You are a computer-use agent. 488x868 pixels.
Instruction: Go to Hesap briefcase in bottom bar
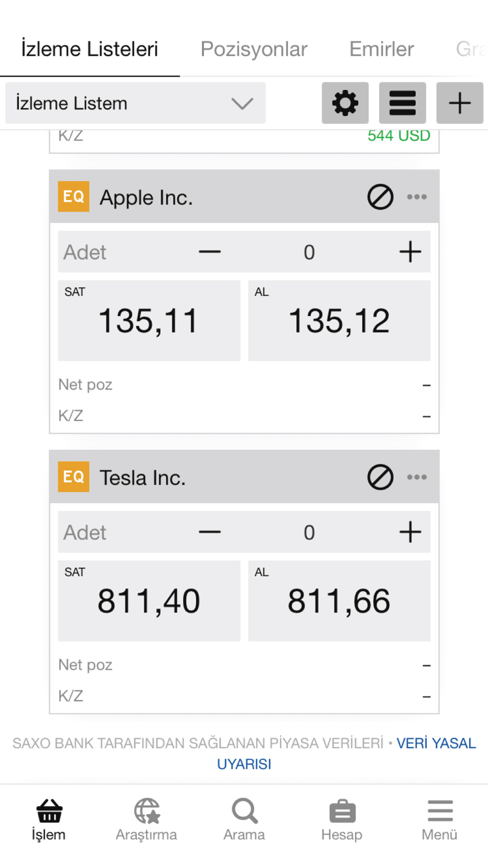tap(342, 820)
